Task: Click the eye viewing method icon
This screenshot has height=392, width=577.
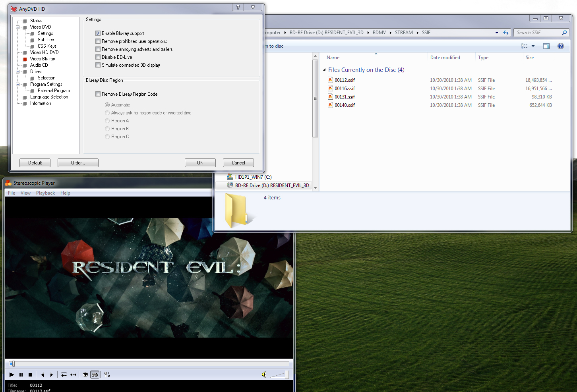Action: pyautogui.click(x=85, y=375)
